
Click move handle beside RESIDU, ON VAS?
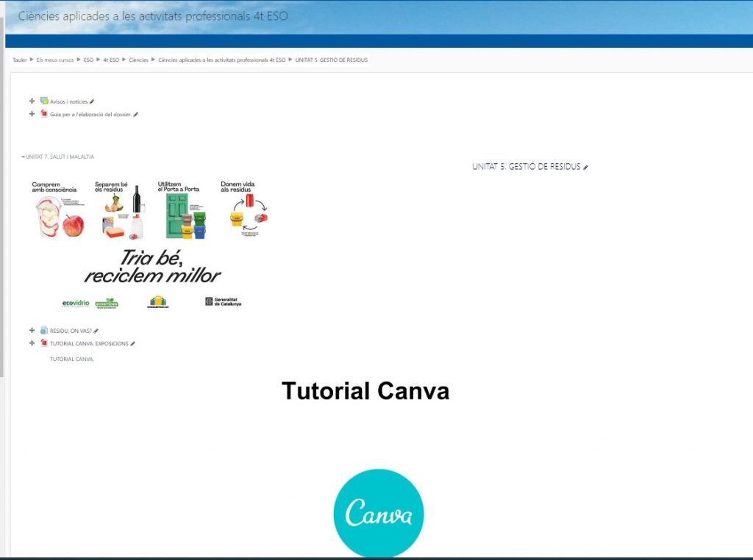click(x=32, y=331)
